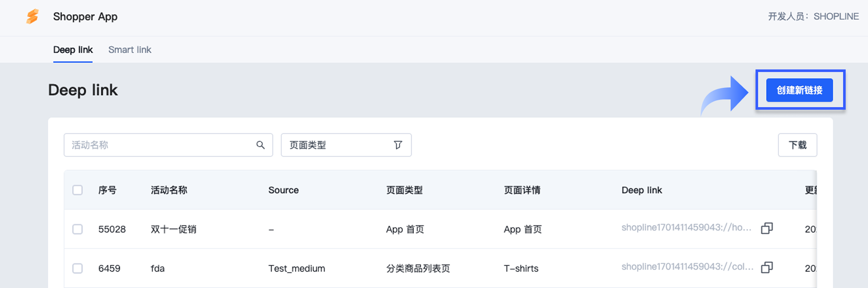Select the Deep link tab
The width and height of the screenshot is (868, 288).
tap(73, 50)
